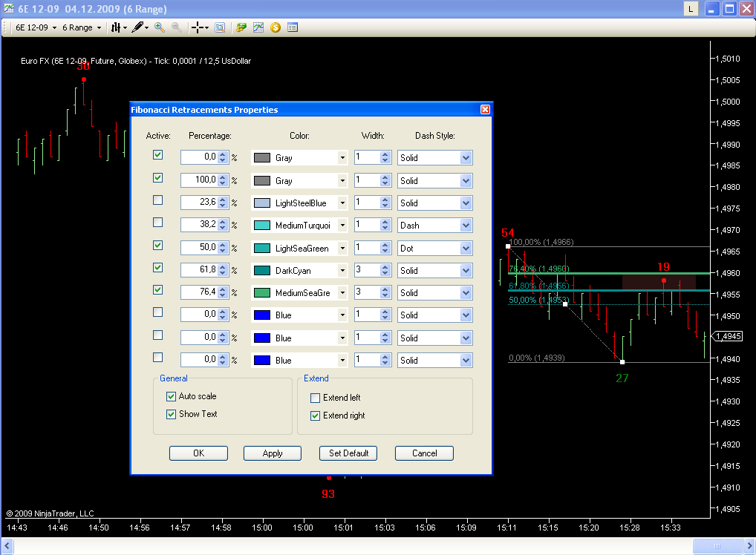Enable the 23,6 percent level checkbox
Screen dimensions: 756x555
pyautogui.click(x=157, y=200)
